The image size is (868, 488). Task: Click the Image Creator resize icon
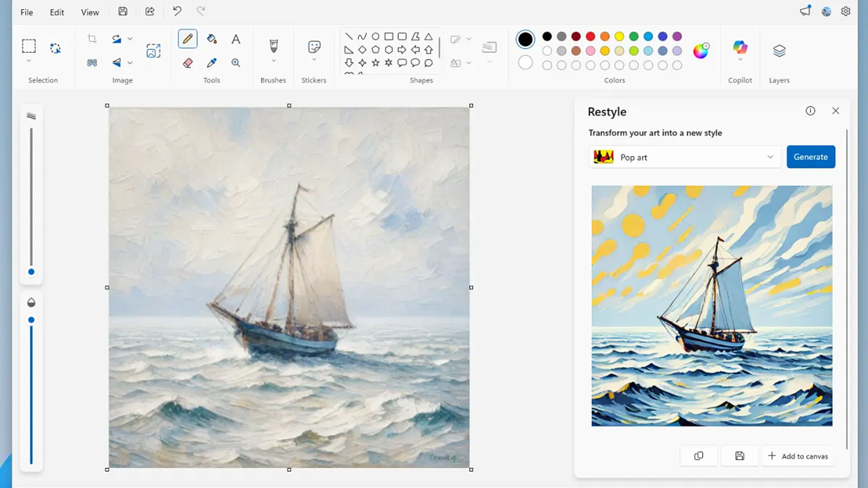[153, 51]
